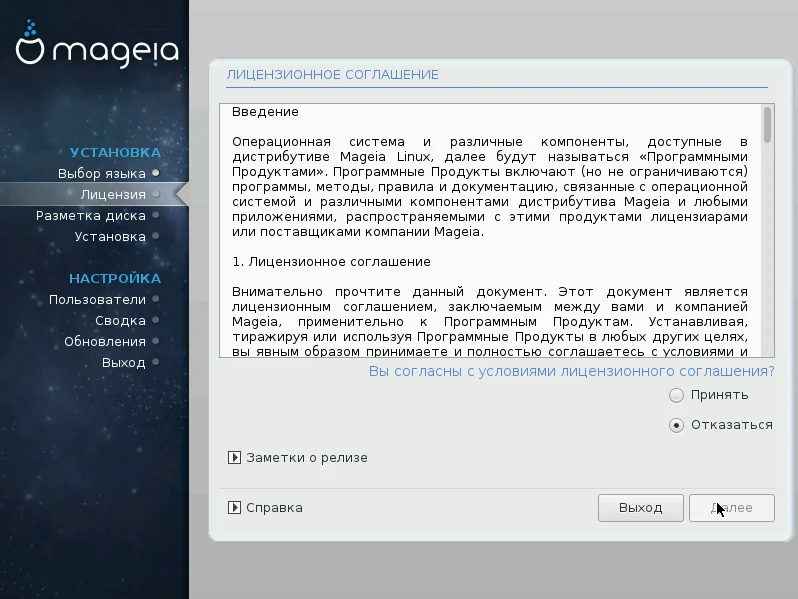Click the bullet next to Сводка

(x=156, y=320)
